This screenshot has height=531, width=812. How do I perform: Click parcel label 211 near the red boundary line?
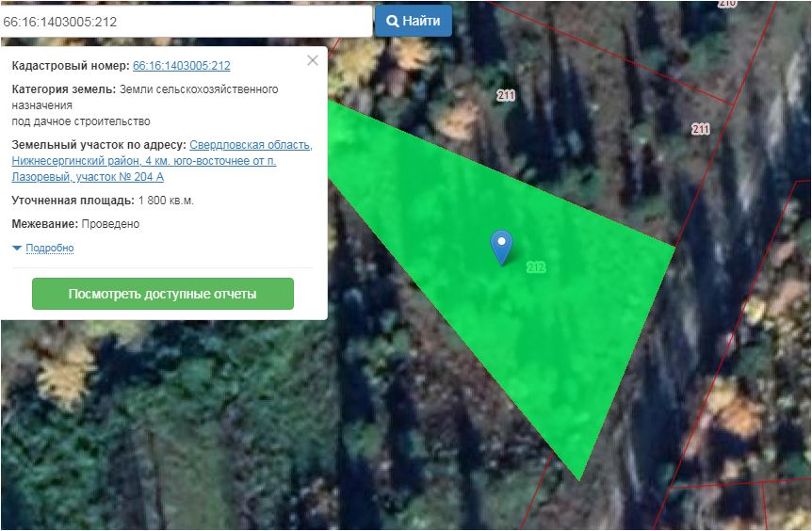tap(701, 129)
